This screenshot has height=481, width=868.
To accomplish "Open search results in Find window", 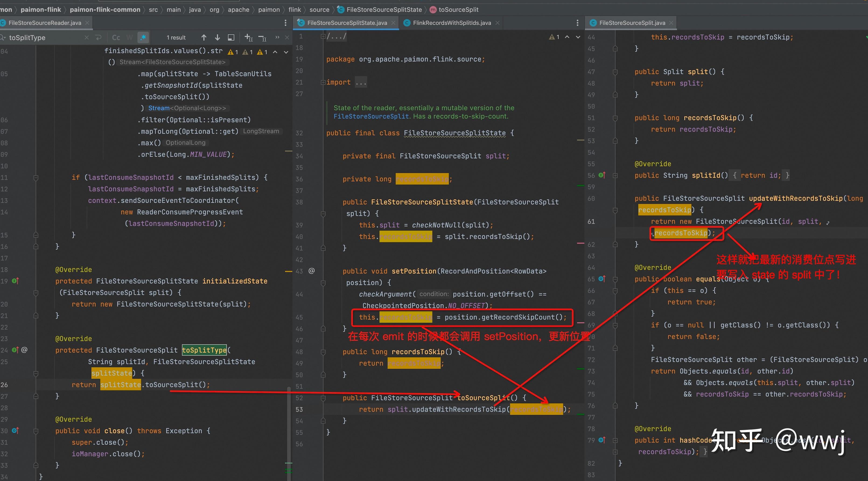I will pos(231,37).
